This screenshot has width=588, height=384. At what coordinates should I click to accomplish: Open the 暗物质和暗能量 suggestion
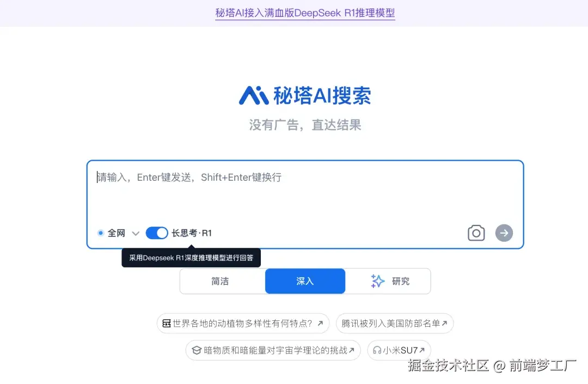pos(272,350)
